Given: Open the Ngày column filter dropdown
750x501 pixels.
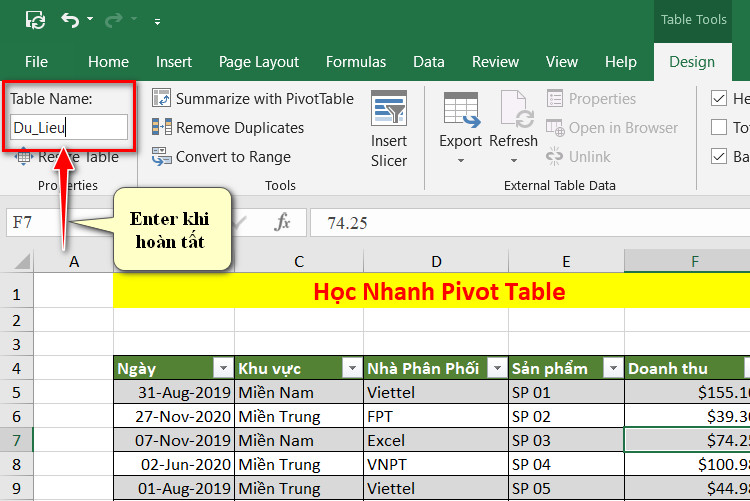Looking at the screenshot, I should [x=223, y=368].
